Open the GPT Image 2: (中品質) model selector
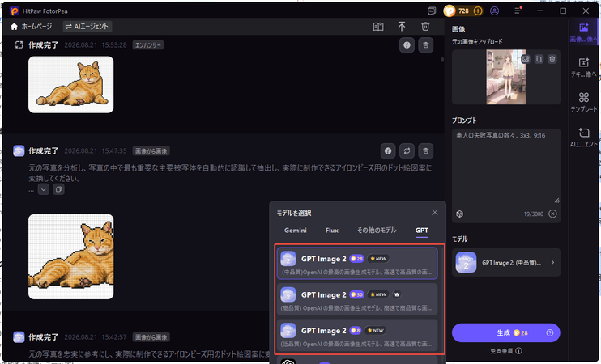 coord(506,263)
